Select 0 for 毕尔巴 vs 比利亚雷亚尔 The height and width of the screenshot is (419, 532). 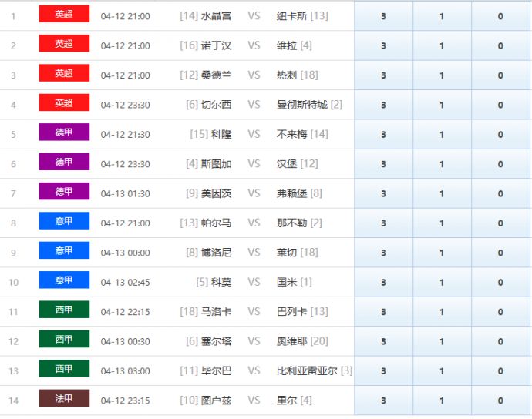click(x=500, y=371)
